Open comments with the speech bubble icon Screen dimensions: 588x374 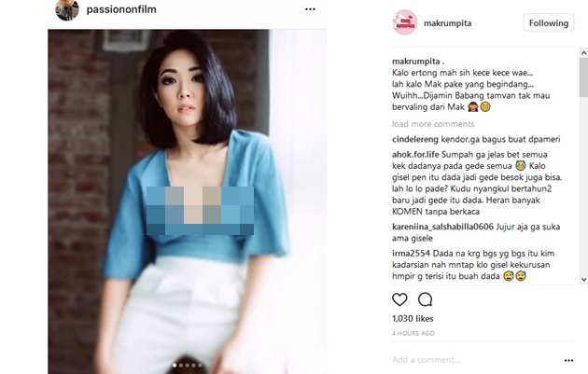pos(426,299)
